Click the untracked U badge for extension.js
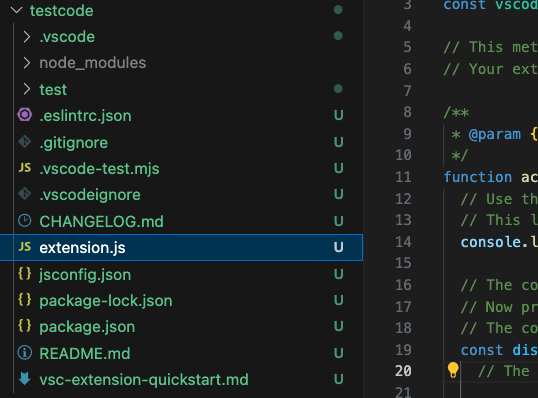The width and height of the screenshot is (538, 398). click(339, 247)
